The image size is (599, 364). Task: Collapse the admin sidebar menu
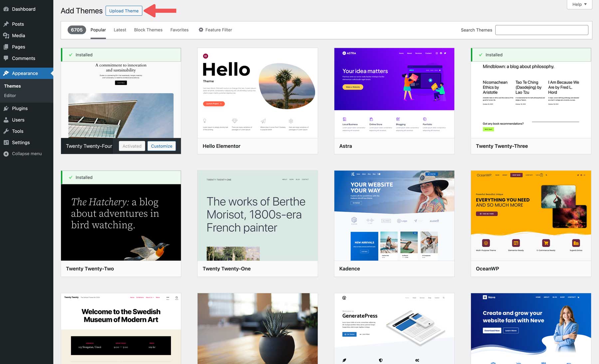tap(6, 153)
